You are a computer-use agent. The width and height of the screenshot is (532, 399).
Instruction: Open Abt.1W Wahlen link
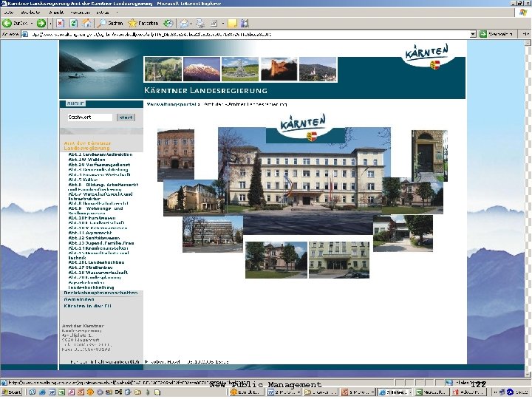[x=87, y=160]
